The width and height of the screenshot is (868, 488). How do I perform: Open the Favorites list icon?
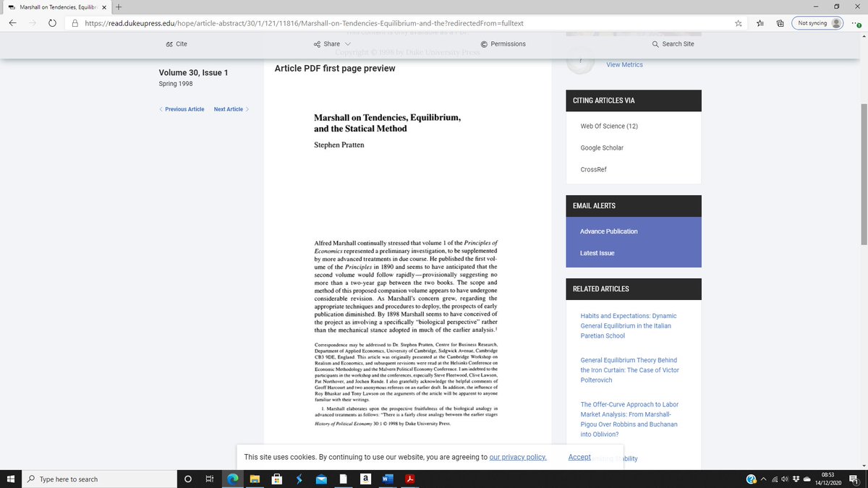click(759, 22)
